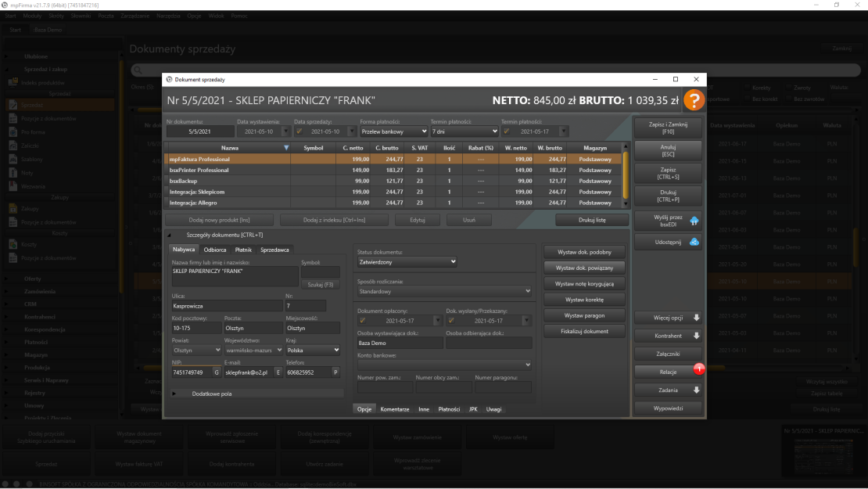Click the Ulica input field with Kasprowicza
The width and height of the screenshot is (868, 489).
pos(227,306)
